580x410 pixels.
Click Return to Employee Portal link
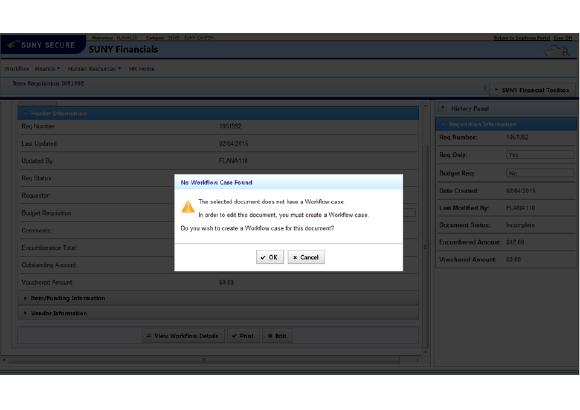click(x=522, y=38)
